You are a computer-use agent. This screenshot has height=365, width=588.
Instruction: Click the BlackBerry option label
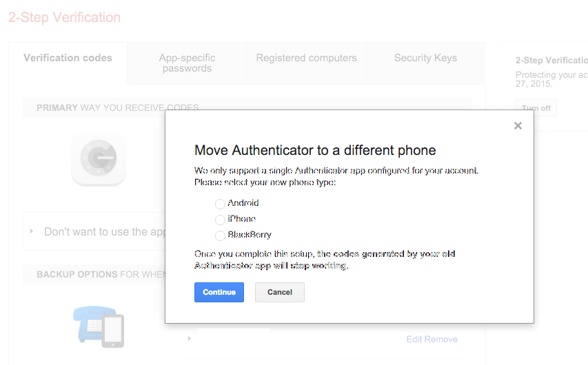point(250,235)
